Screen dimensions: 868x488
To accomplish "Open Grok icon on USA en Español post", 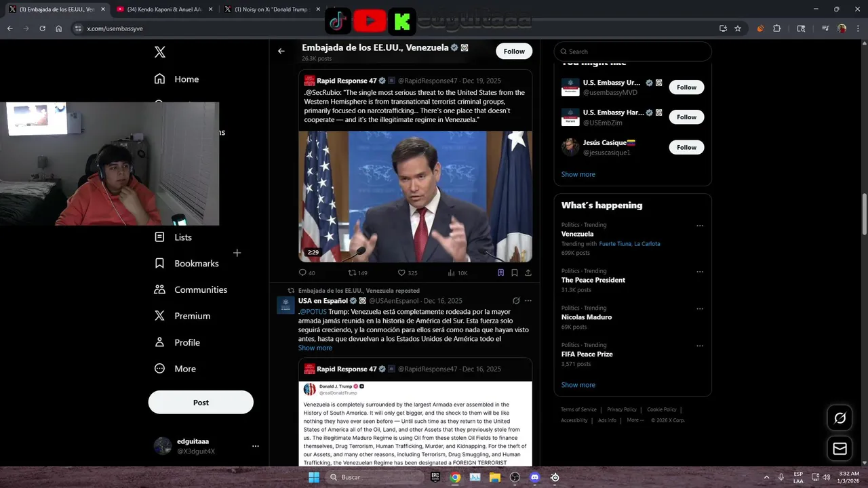I will pyautogui.click(x=516, y=301).
